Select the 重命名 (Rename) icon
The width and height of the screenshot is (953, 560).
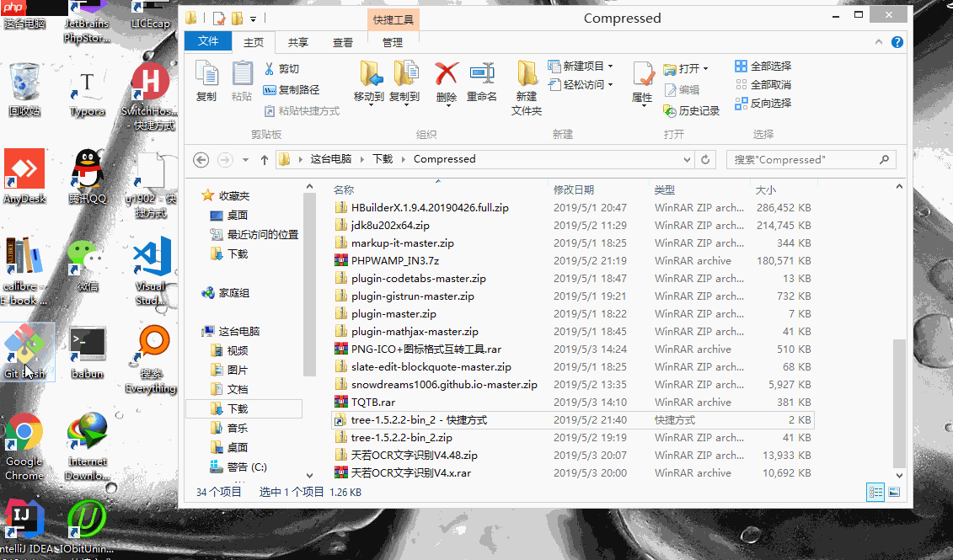click(482, 82)
